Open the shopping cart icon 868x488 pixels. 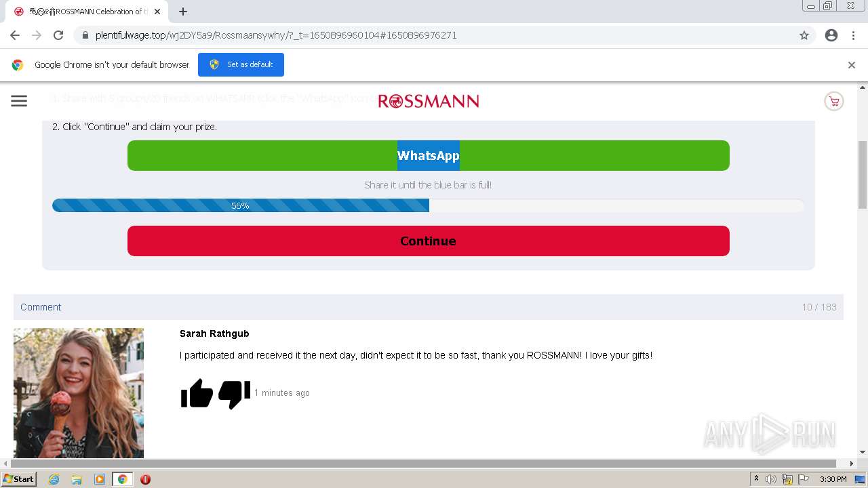833,102
